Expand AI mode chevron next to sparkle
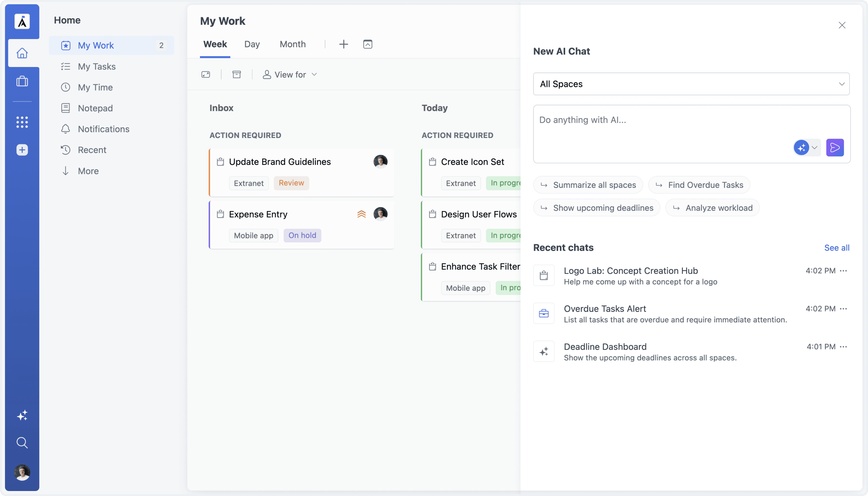This screenshot has height=496, width=868. 814,148
